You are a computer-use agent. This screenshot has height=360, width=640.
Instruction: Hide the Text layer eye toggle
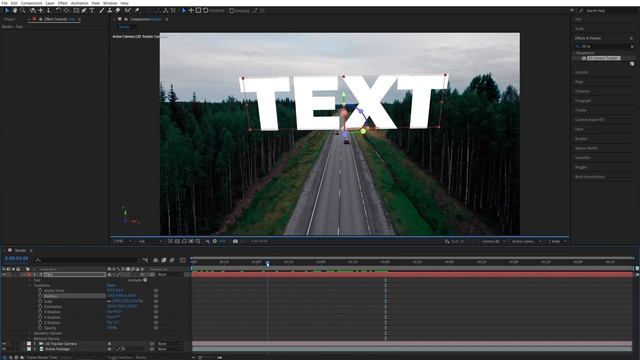tap(4, 275)
